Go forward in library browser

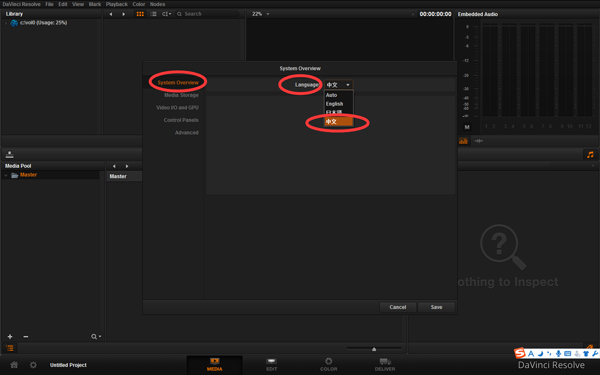tap(123, 14)
